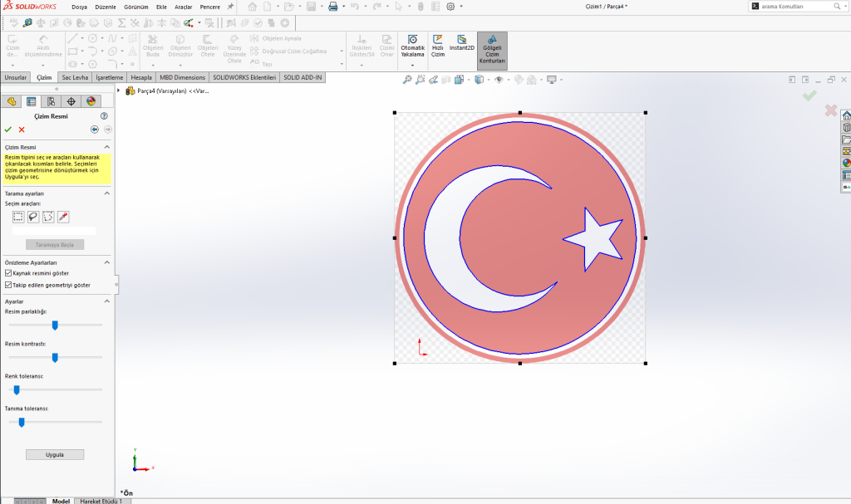Image resolution: width=851 pixels, height=504 pixels.
Task: Click the Instant2D tool
Action: click(461, 45)
